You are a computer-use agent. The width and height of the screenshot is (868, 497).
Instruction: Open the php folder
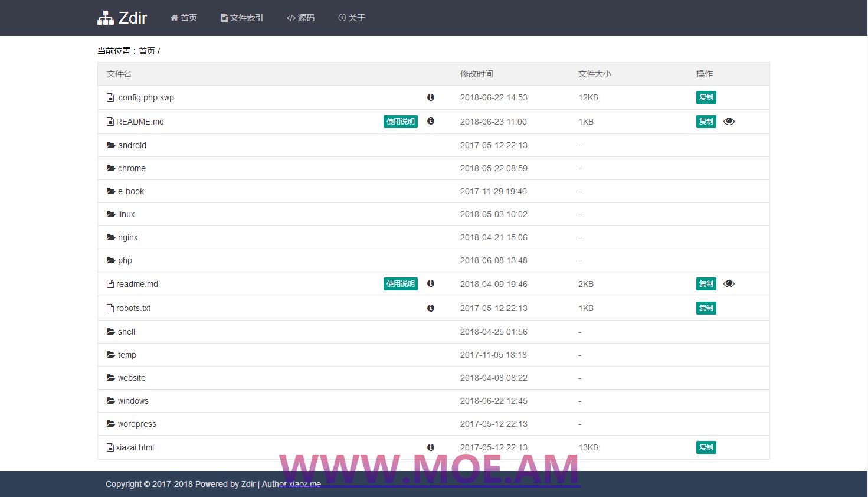click(125, 260)
